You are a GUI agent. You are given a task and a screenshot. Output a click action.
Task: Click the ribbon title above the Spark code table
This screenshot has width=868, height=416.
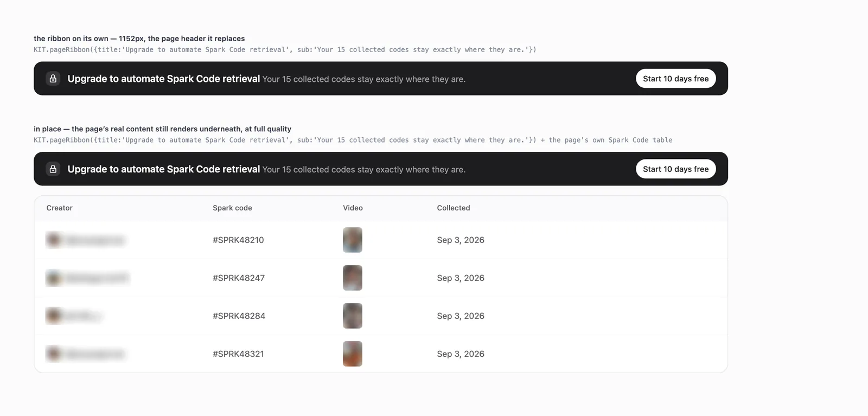(x=164, y=169)
